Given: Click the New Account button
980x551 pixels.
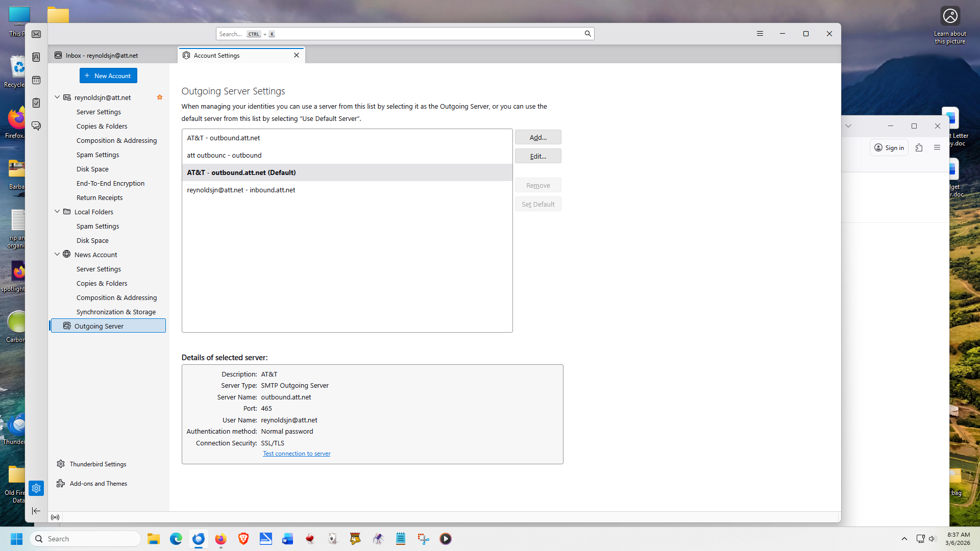Looking at the screenshot, I should pos(108,76).
